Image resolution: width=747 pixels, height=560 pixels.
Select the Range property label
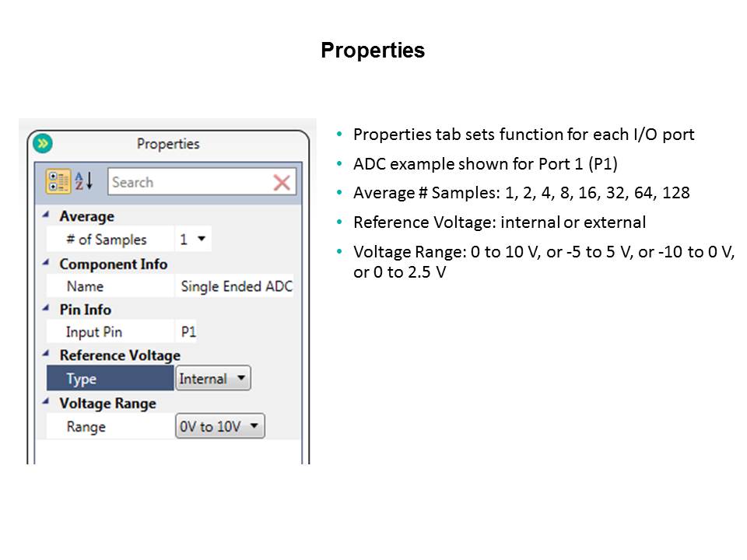coord(86,427)
